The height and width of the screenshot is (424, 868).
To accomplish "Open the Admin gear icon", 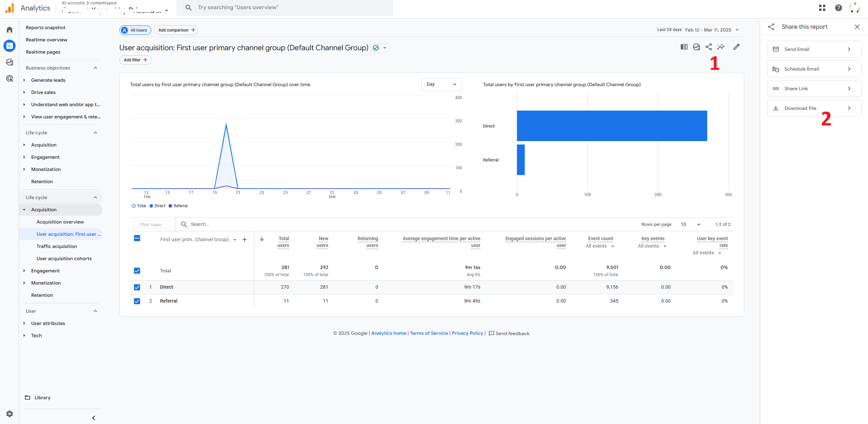I will [9, 414].
